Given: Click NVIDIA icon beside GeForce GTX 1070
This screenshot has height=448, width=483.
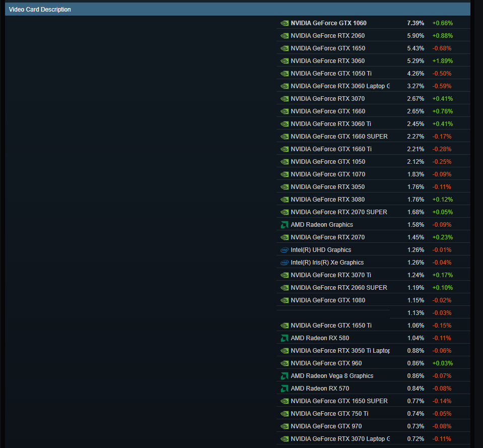Looking at the screenshot, I should coord(285,174).
